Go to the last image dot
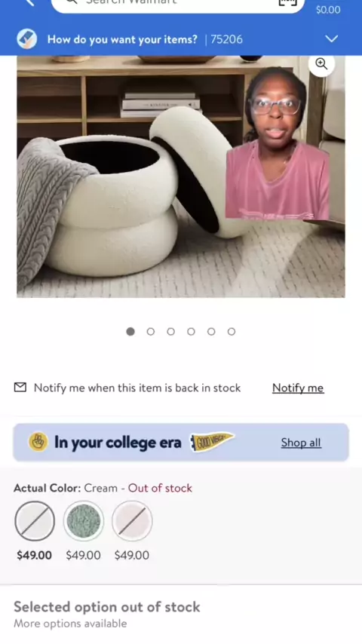362x644 pixels. 232,332
